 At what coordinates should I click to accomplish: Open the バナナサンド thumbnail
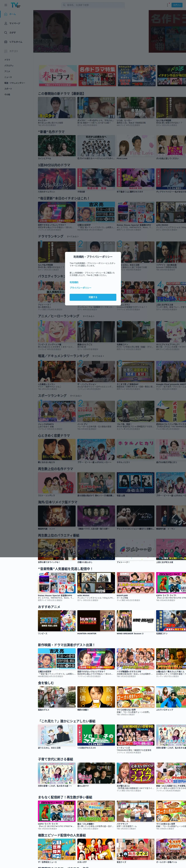136,811
